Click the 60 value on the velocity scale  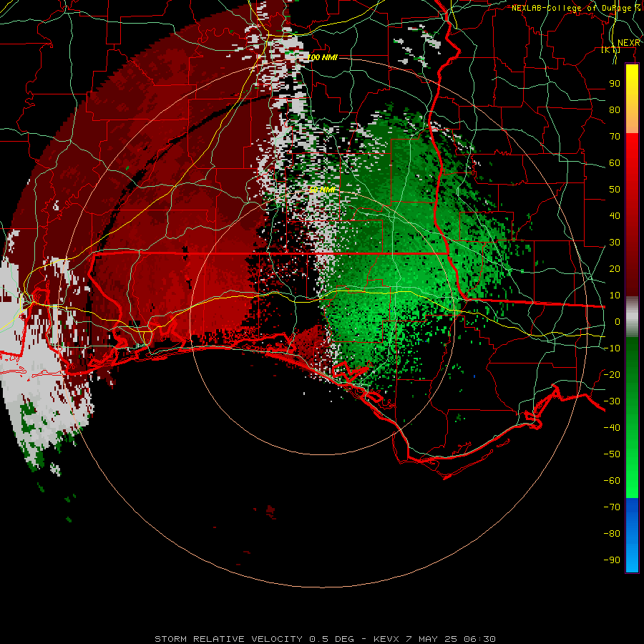615,163
